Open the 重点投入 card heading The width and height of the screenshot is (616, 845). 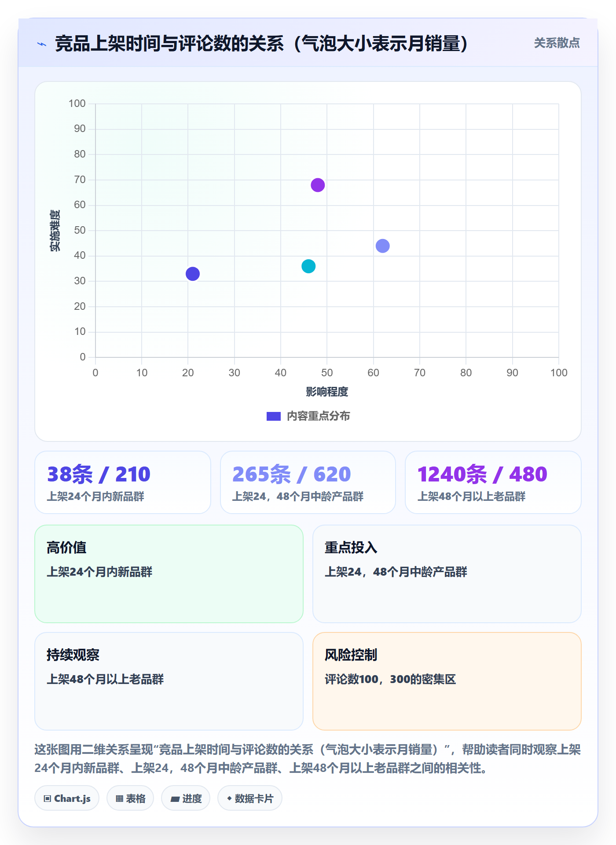(351, 547)
